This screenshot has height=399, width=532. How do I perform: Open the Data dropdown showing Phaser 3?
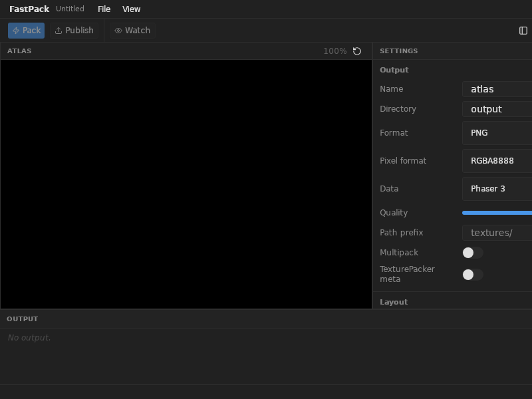click(x=497, y=189)
